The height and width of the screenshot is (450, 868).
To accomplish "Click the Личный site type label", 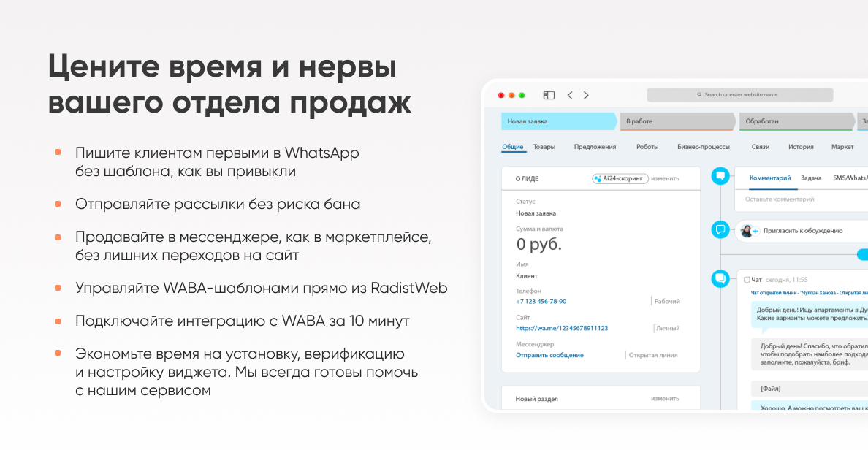I will point(668,328).
